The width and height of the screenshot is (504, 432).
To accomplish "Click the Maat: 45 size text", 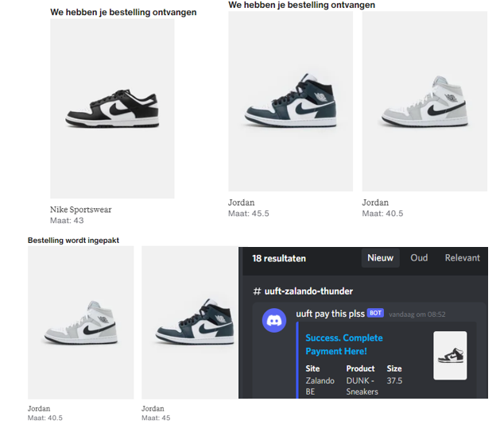I will [156, 418].
